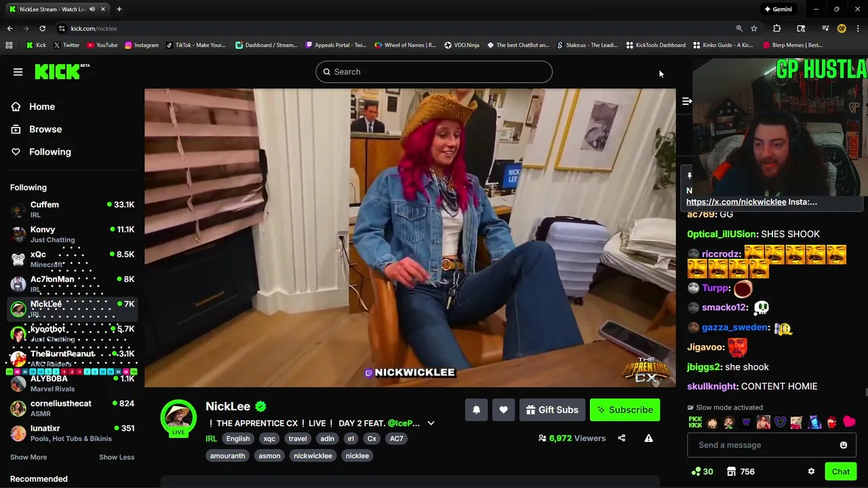Open Cuffem's channel in Following list
This screenshot has height=488, width=868.
point(72,209)
